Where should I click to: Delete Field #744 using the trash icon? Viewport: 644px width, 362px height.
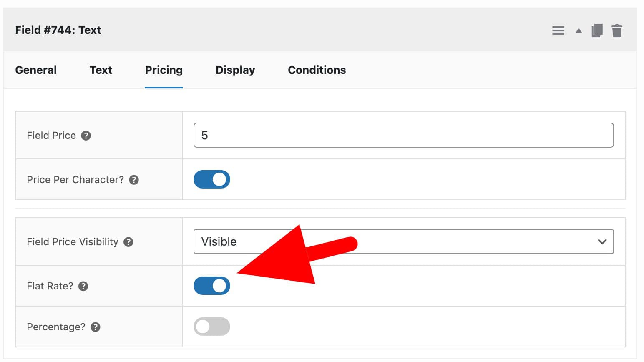(x=618, y=30)
